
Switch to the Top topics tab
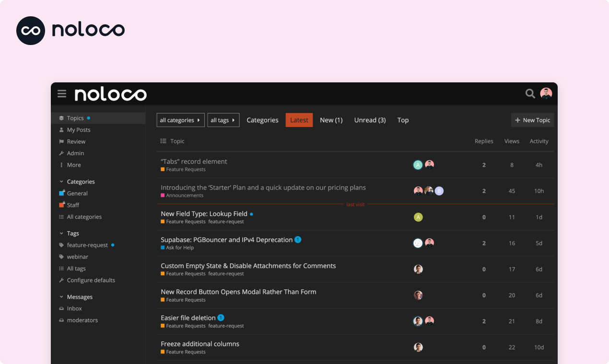click(403, 120)
